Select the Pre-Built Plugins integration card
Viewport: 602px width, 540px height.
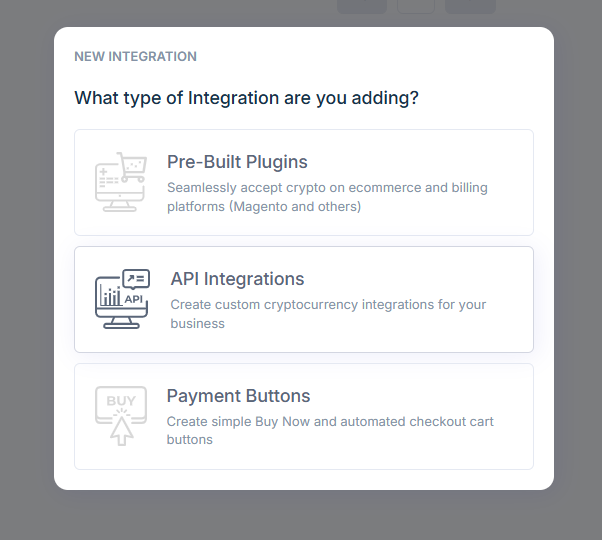click(x=304, y=182)
